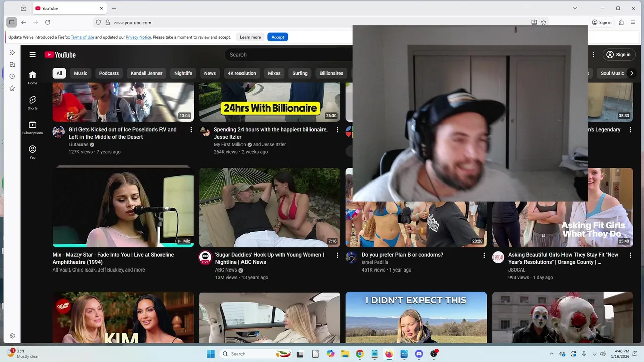Go back using the browser back arrow
This screenshot has height=362, width=644.
pos(24,22)
